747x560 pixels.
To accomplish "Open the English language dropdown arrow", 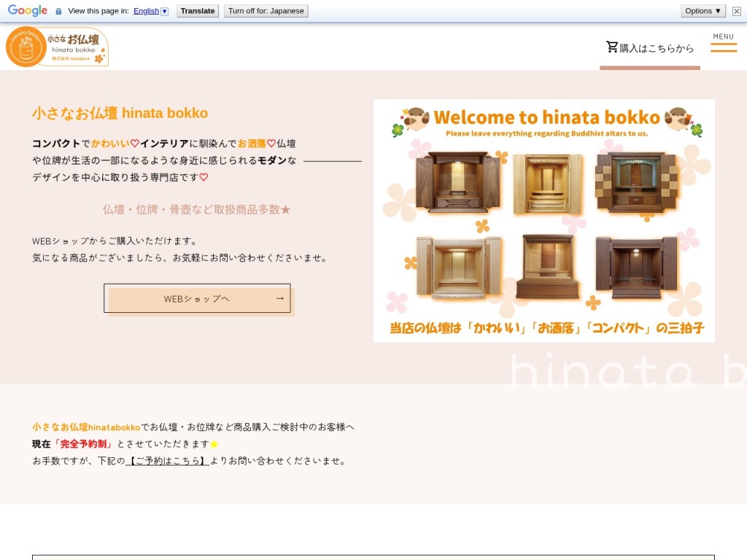I will [164, 11].
